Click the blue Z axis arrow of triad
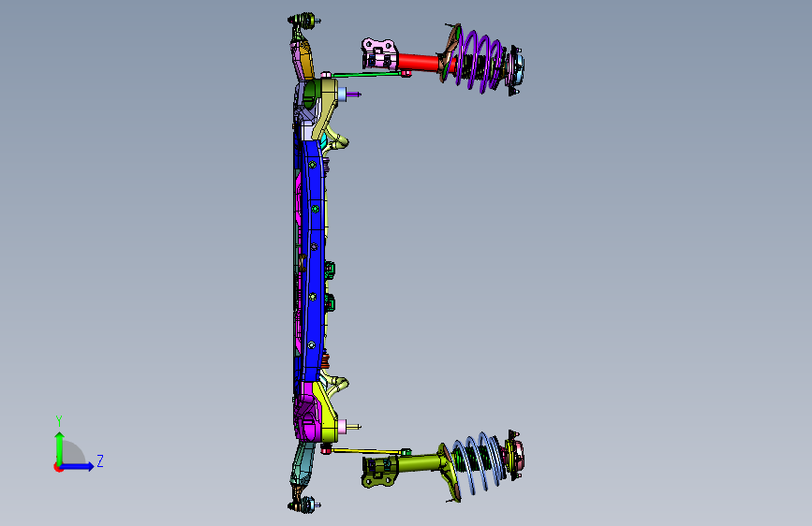Screen dimensions: 812x526 pos(78,466)
